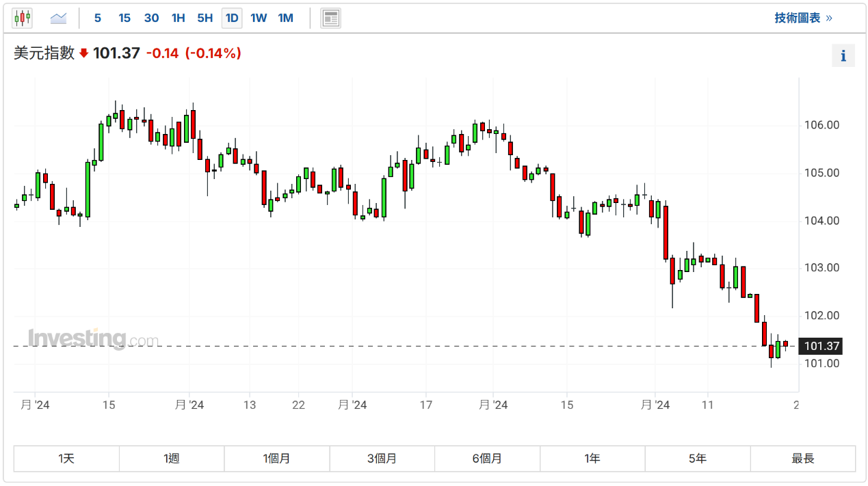The height and width of the screenshot is (486, 868).
Task: Switch to the area chart icon
Action: (x=58, y=18)
